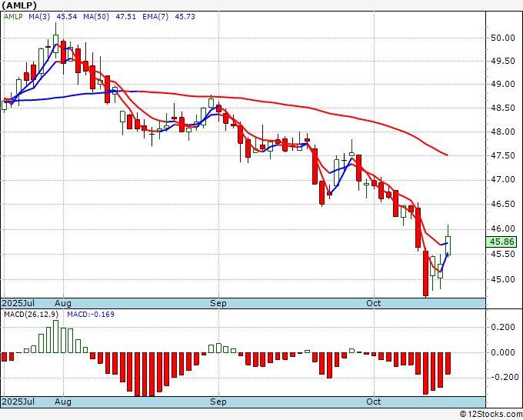This screenshot has height=420, width=523.
Task: Click the ©12Stocks.com credit link
Action: pyautogui.click(x=491, y=415)
